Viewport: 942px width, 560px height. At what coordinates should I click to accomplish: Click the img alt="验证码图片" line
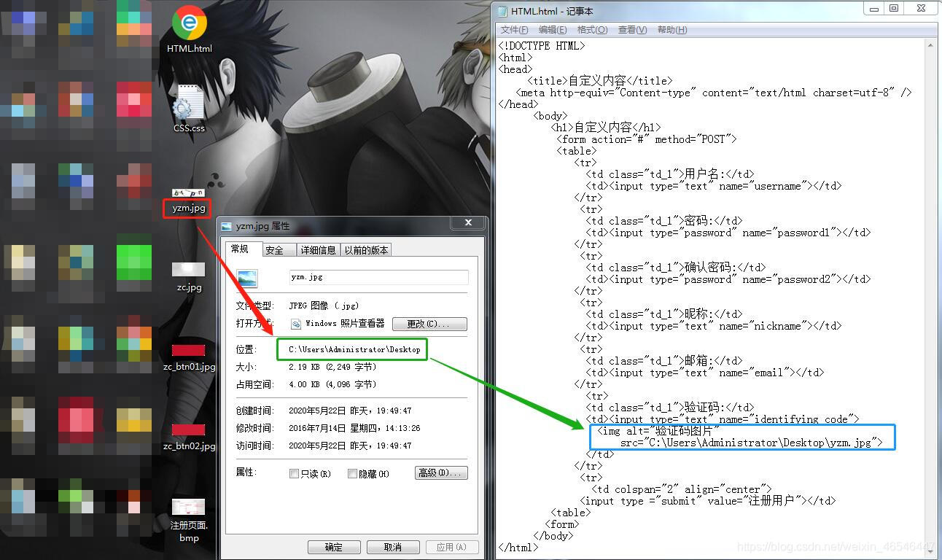pos(658,431)
